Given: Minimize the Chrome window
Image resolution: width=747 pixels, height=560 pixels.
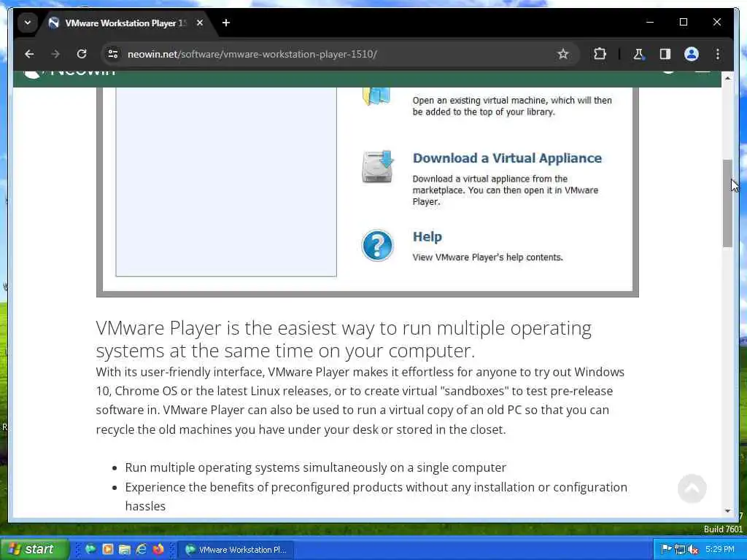Looking at the screenshot, I should [x=649, y=22].
